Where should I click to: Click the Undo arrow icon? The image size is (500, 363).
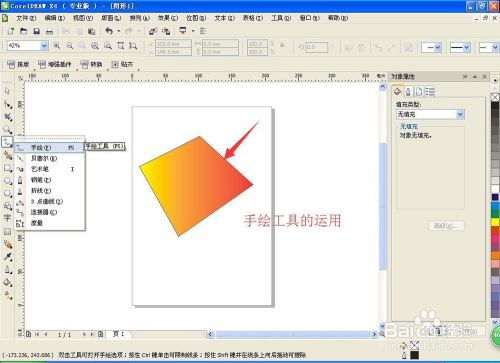click(x=109, y=31)
